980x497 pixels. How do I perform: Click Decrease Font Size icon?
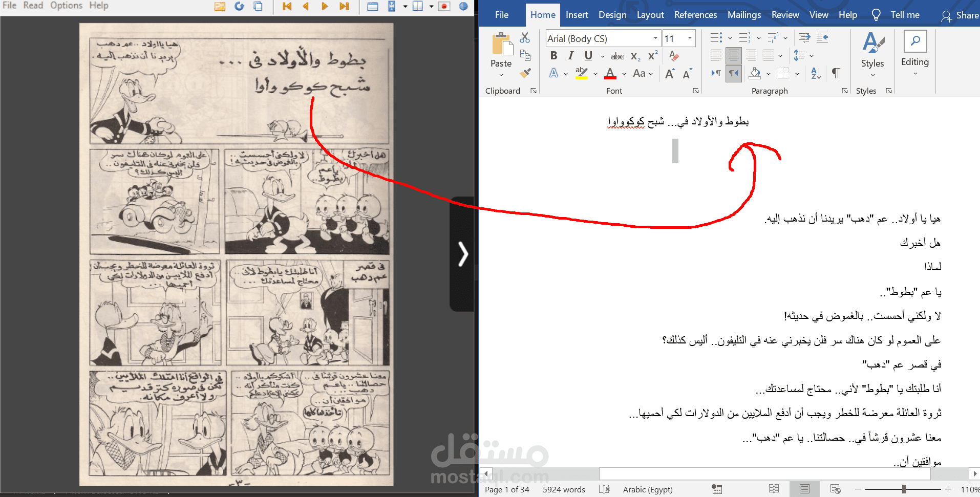click(x=687, y=74)
